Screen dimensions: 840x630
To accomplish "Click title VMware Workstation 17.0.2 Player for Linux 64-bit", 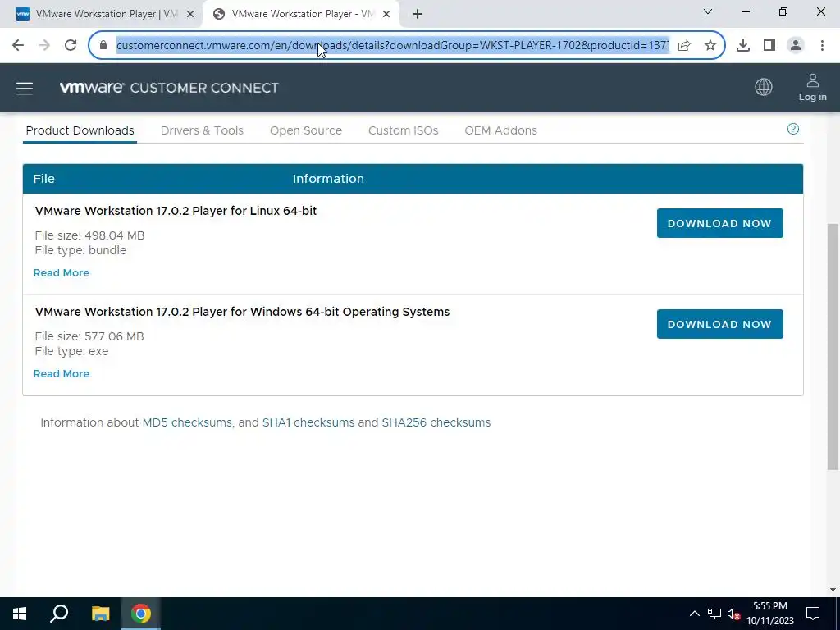I will [176, 211].
